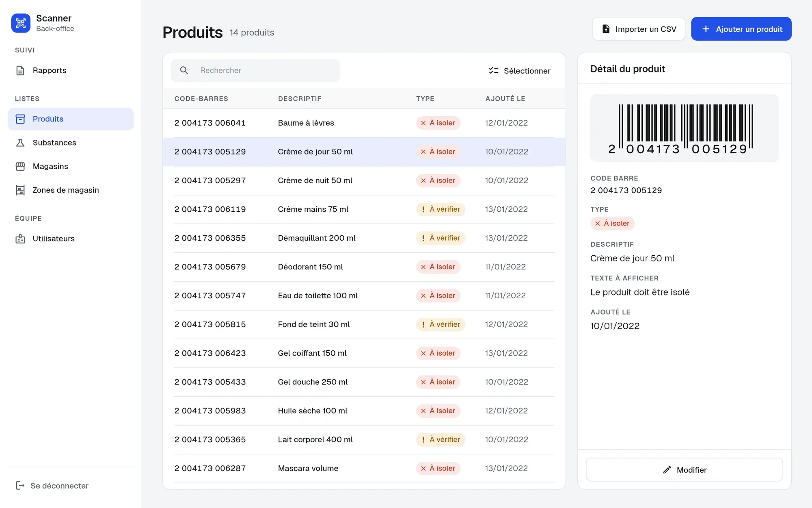Click the AJOUTÉ LE column header

(505, 99)
